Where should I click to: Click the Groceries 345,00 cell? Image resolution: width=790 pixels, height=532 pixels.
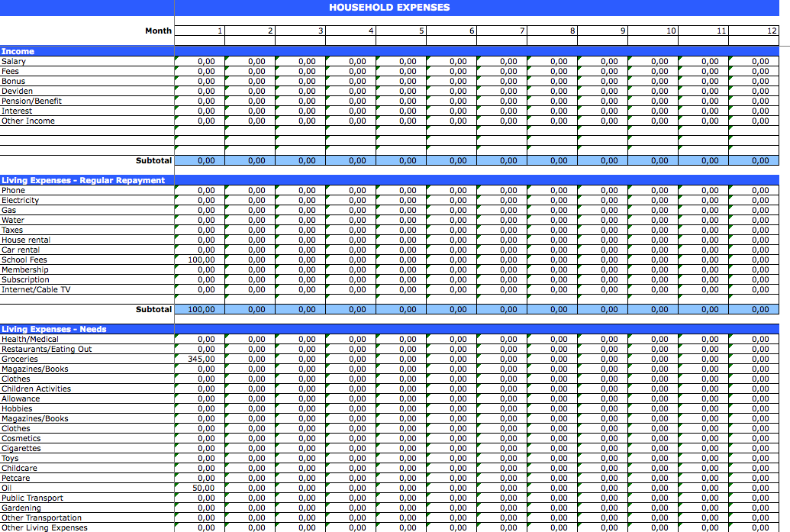[x=201, y=359]
